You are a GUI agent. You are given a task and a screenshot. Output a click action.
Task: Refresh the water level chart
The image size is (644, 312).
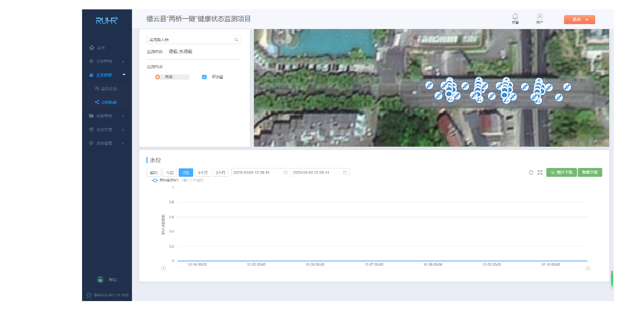click(531, 172)
